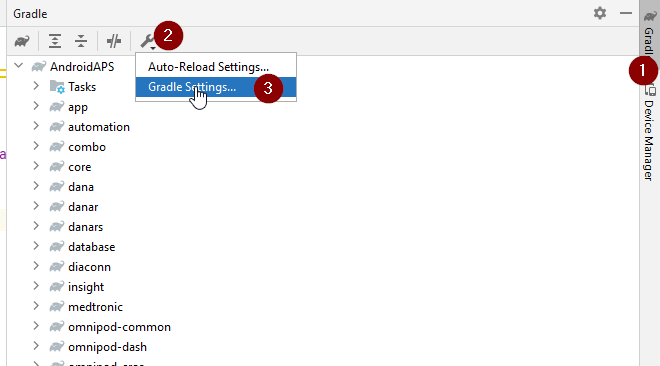
Task: Hide the Gradle panel with minus icon
Action: click(626, 13)
